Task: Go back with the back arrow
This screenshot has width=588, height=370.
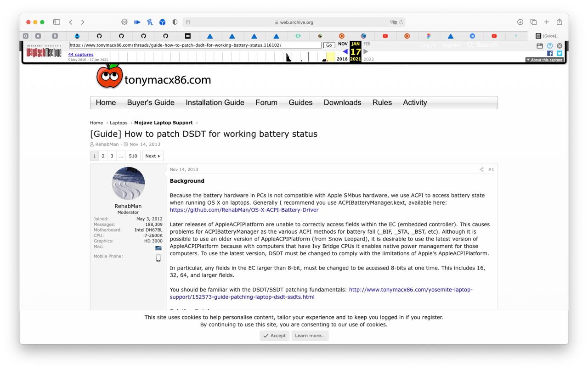Action: pos(71,22)
